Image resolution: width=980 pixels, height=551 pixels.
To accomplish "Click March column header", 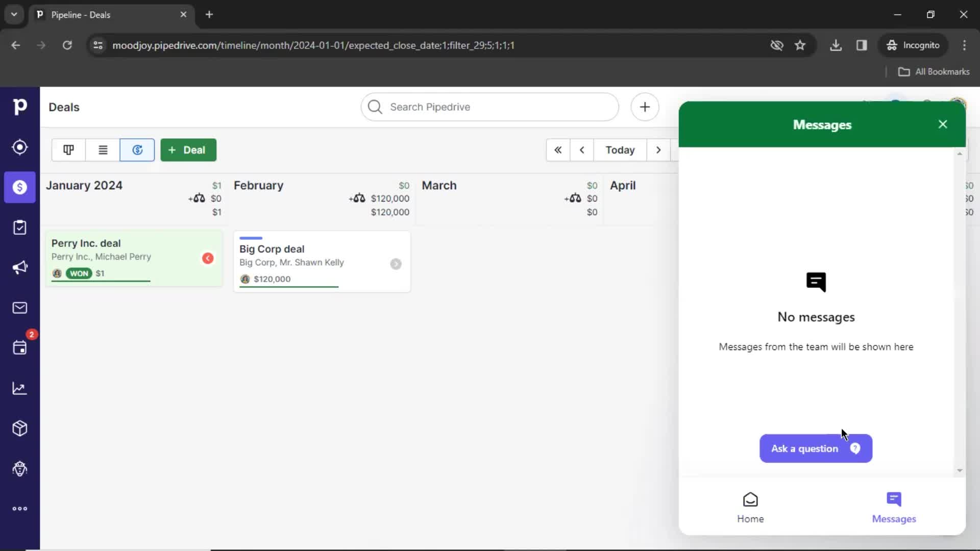I will [439, 186].
